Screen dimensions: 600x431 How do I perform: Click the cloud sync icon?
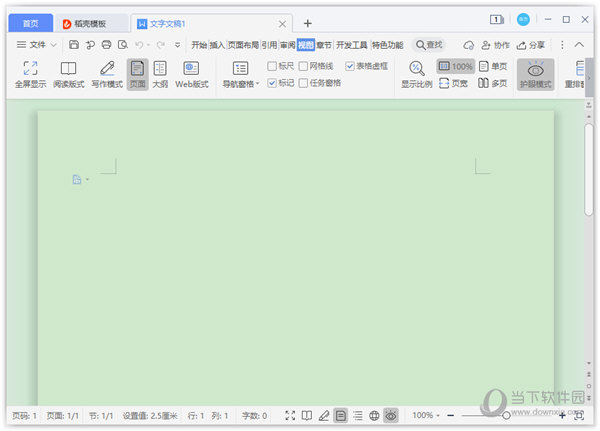(x=469, y=45)
